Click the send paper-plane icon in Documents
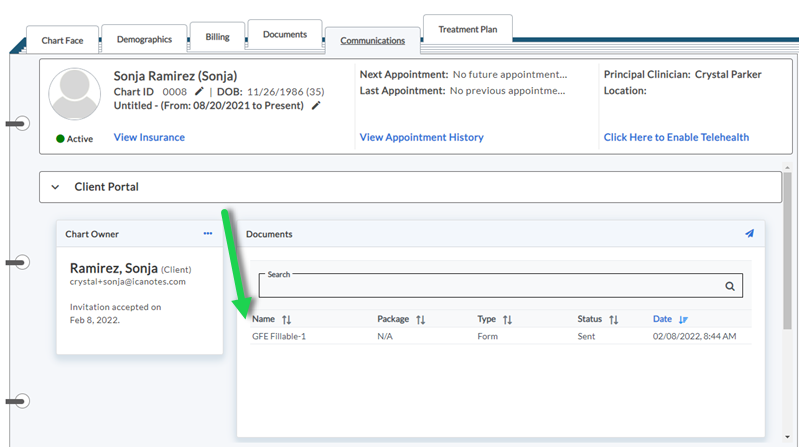The image size is (799, 447). pos(749,234)
